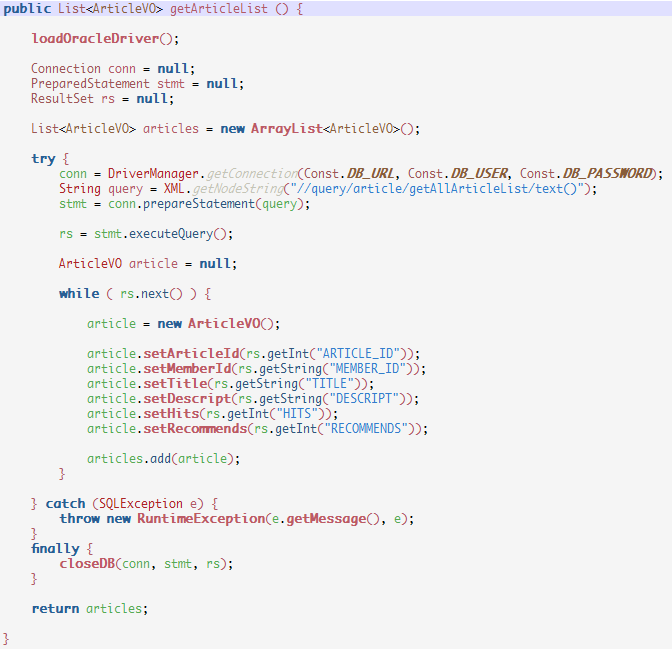Screen dimensions: 672x649
Task: Click the "SQLException" type
Action: [141, 504]
